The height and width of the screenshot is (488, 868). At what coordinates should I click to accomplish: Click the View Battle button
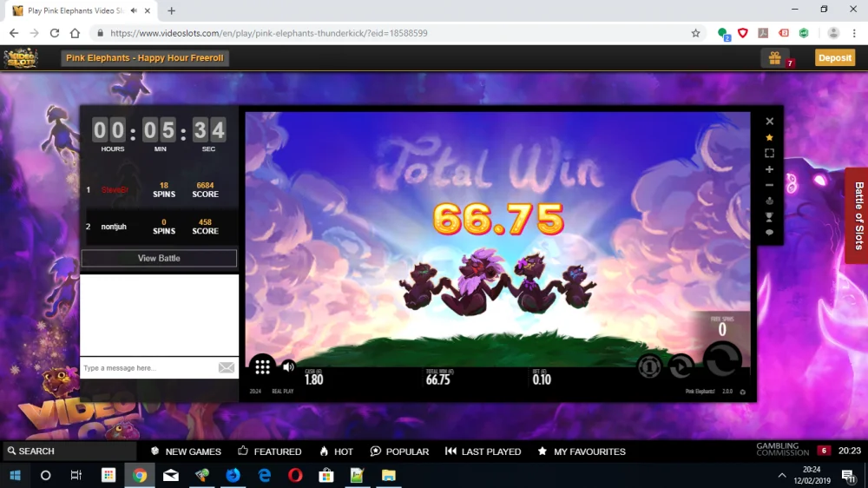coord(159,258)
